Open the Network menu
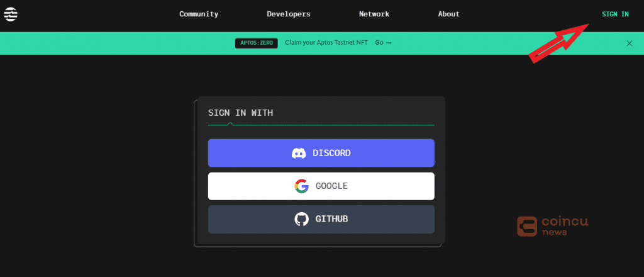Image resolution: width=644 pixels, height=277 pixels. point(374,14)
